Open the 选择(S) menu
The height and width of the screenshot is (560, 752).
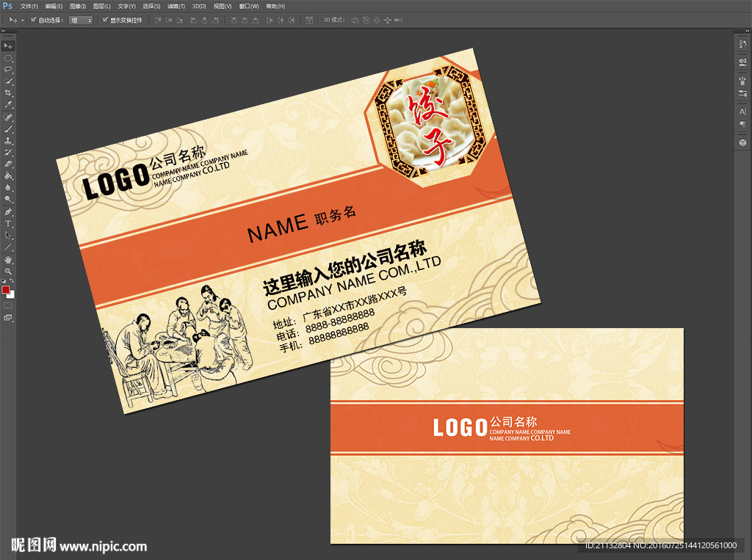pos(151,6)
